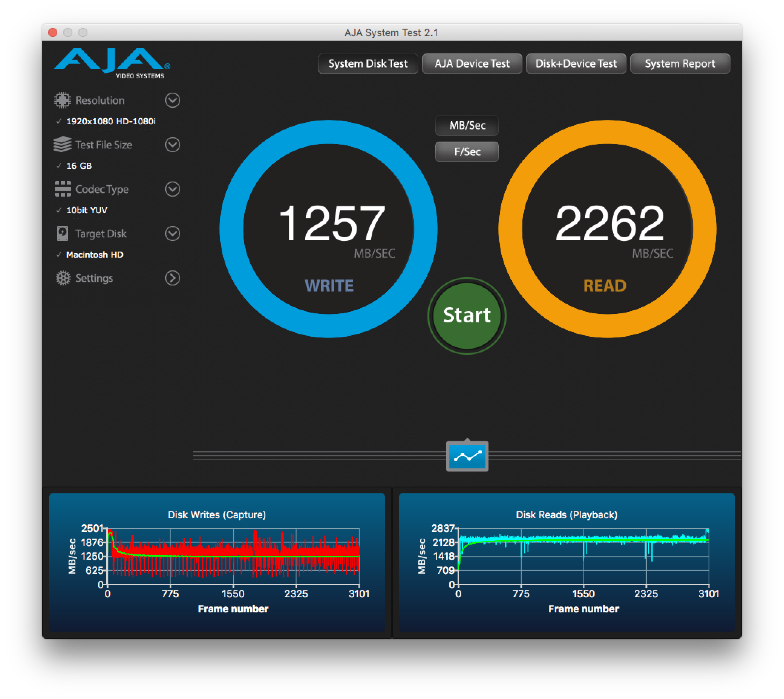
Task: Switch to System Disk Test tab
Action: click(x=368, y=64)
